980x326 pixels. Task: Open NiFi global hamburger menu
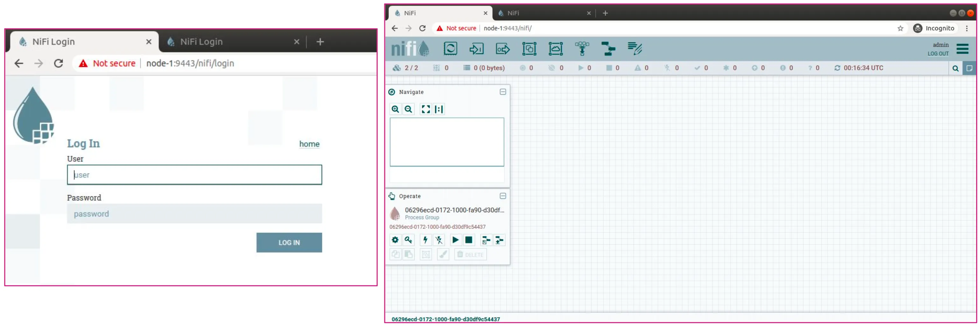click(962, 49)
